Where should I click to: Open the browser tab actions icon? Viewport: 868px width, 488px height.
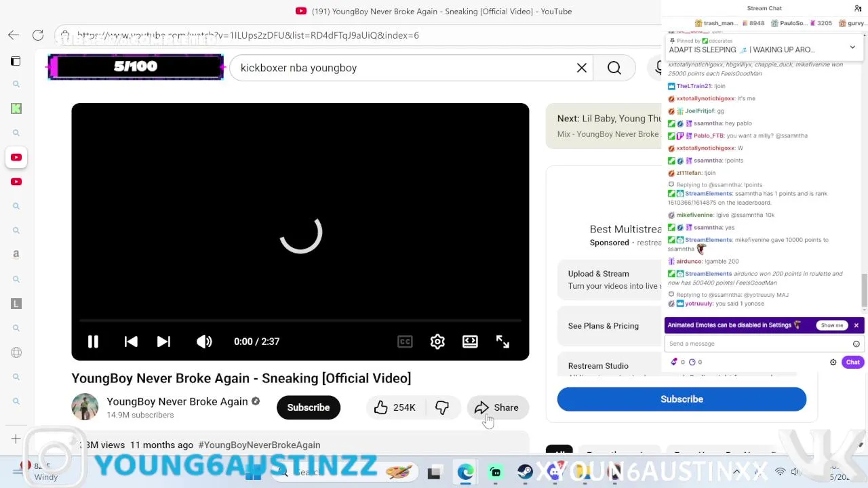[16, 61]
